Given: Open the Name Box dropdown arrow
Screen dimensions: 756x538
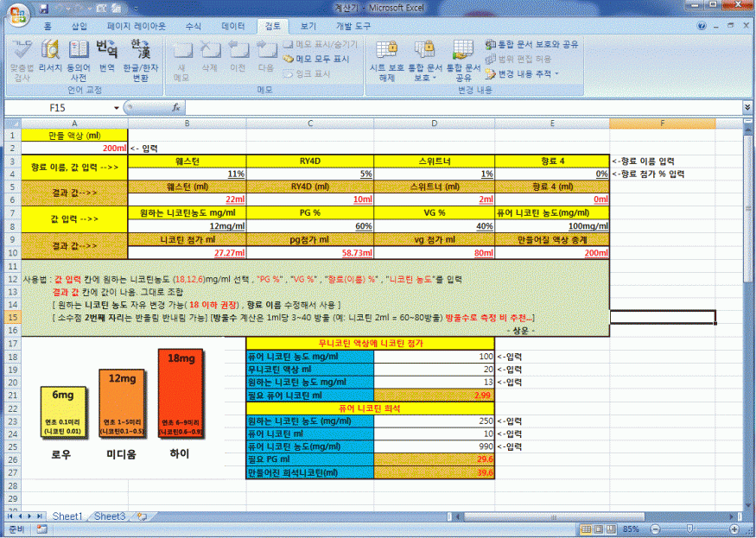Looking at the screenshot, I should point(117,108).
